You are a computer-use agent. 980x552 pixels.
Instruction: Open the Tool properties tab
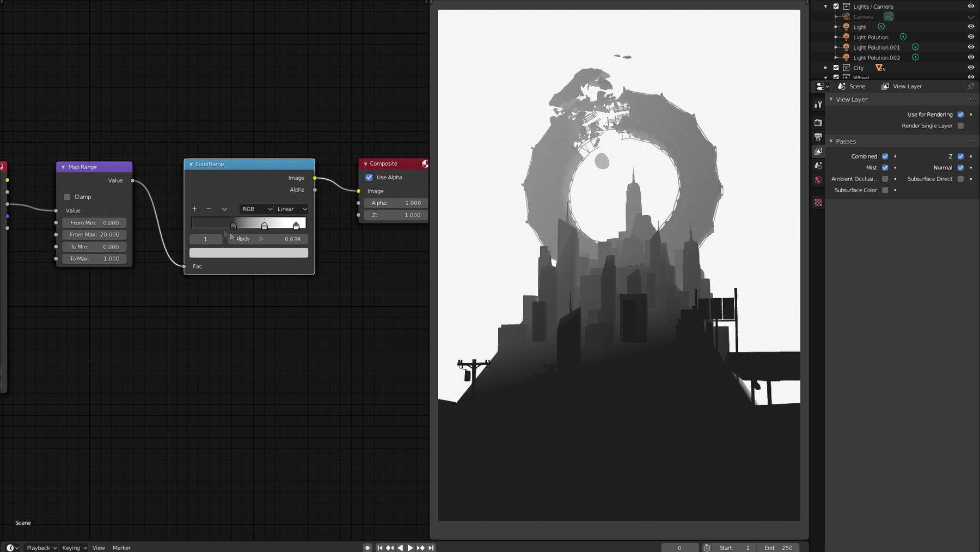point(818,104)
